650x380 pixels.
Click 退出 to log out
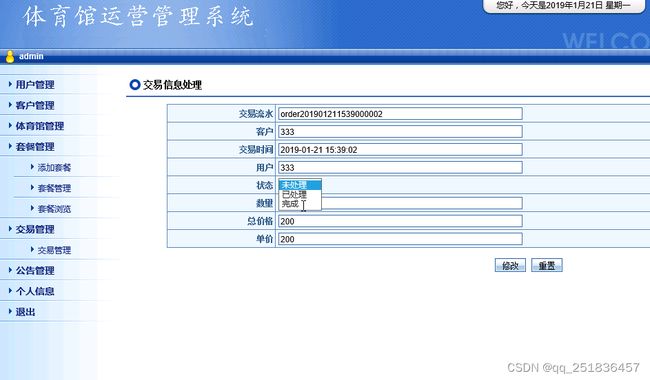[x=25, y=312]
